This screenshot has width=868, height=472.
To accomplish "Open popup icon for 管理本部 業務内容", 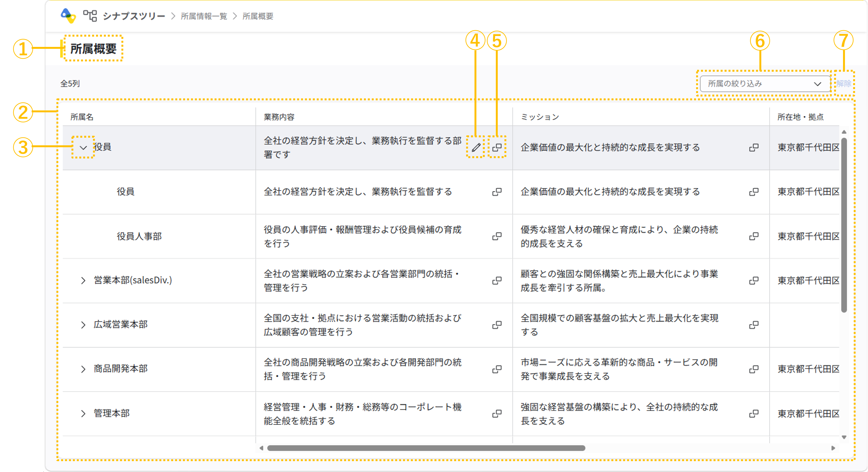I will click(497, 413).
